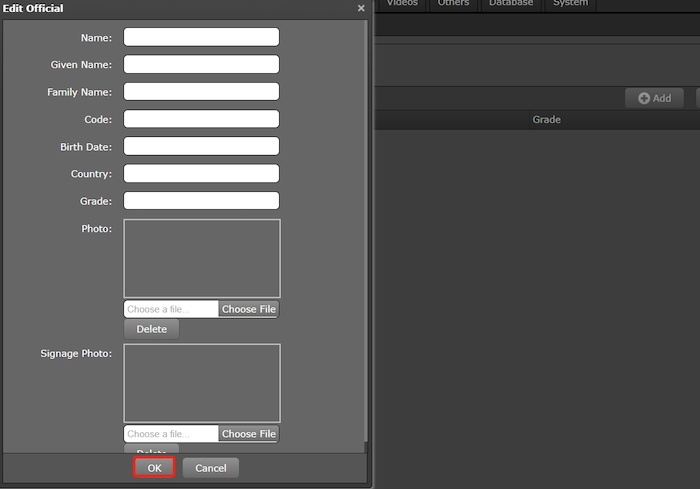This screenshot has height=489, width=700.
Task: Delete the official's Photo
Action: tap(151, 329)
